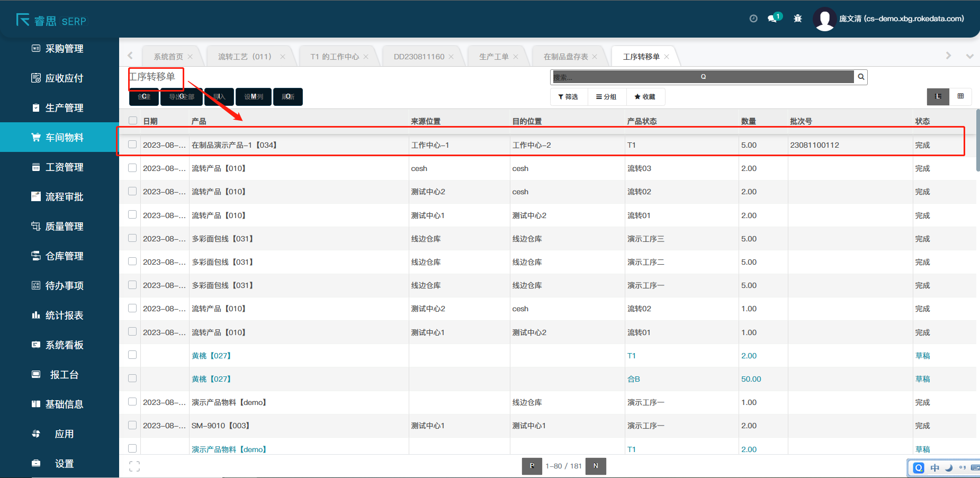Open the clock activities icon in header

click(x=753, y=19)
